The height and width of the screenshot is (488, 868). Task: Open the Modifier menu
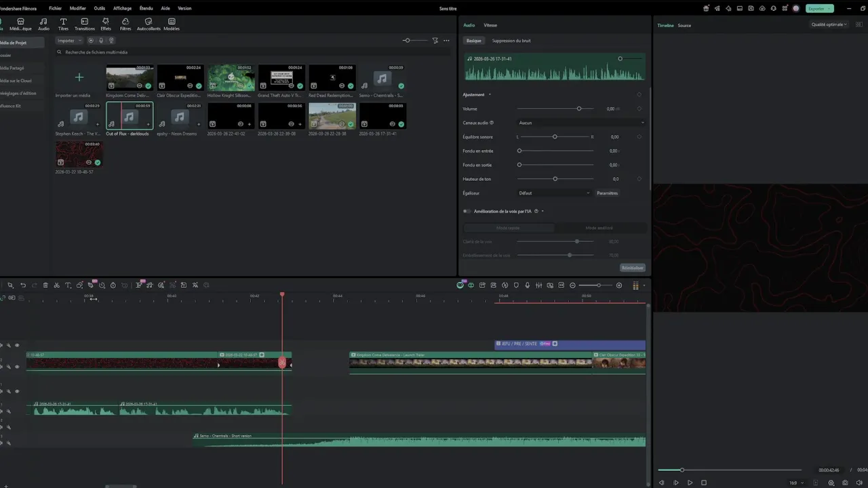tap(78, 8)
